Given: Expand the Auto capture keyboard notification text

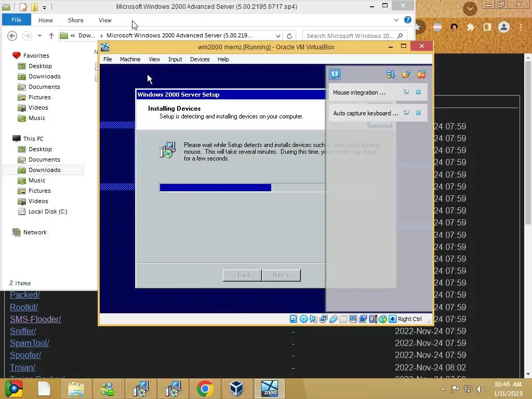Looking at the screenshot, I should pyautogui.click(x=365, y=113).
